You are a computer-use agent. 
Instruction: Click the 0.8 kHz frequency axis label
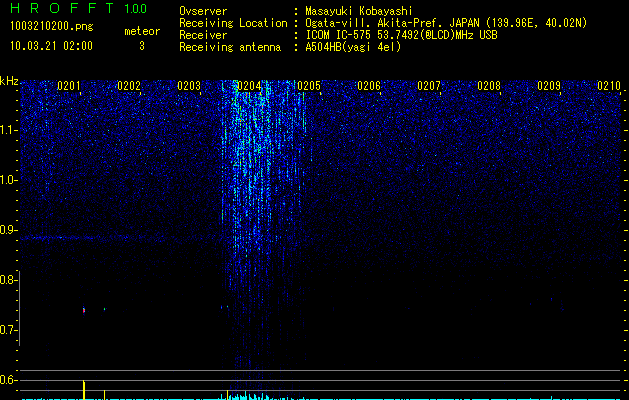[8, 280]
